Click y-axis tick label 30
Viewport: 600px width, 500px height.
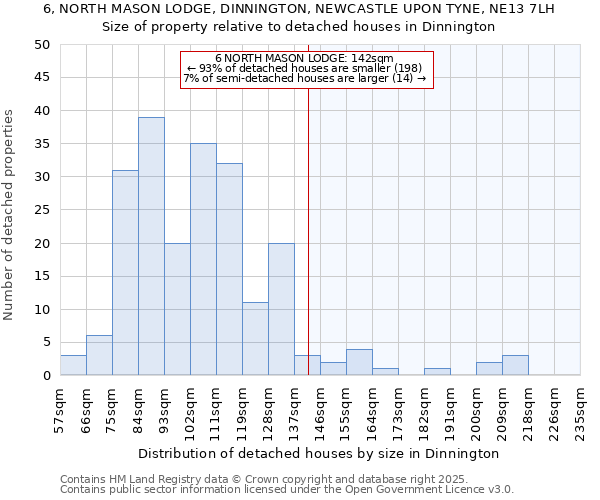tap(42, 177)
